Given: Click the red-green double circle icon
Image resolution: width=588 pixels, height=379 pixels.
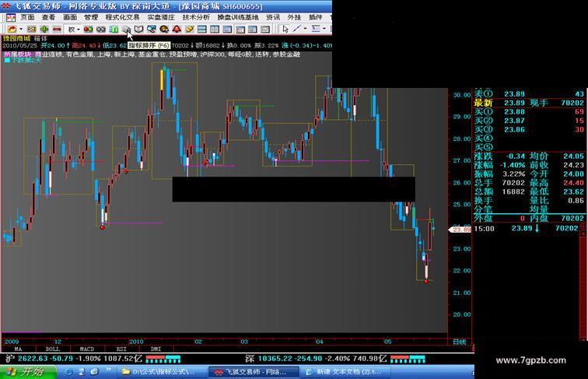Looking at the screenshot, I should (88, 29).
